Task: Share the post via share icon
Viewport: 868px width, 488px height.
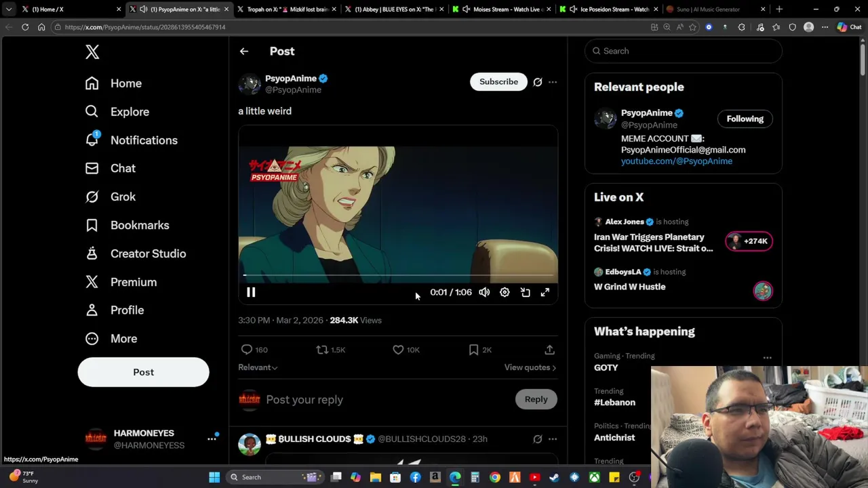Action: pos(549,350)
